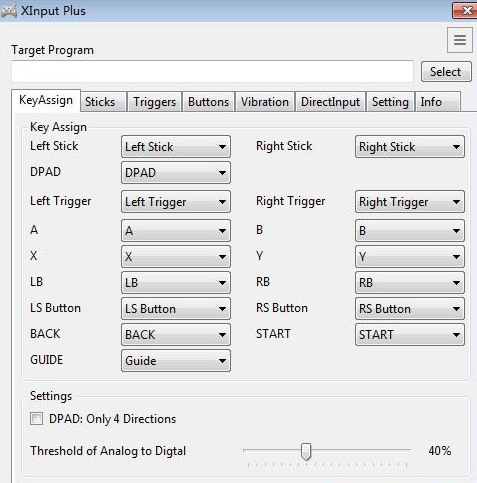This screenshot has height=483, width=477.
Task: Click the 40% threshold value
Action: pos(440,451)
